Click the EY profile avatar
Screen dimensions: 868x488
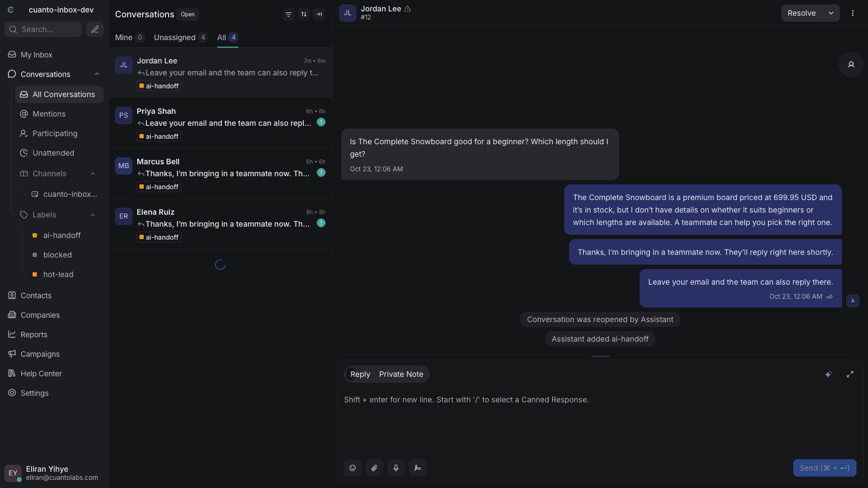(x=13, y=473)
